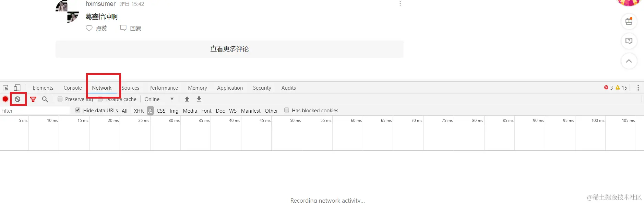This screenshot has height=203, width=644.
Task: Open the Security tab
Action: pos(262,88)
